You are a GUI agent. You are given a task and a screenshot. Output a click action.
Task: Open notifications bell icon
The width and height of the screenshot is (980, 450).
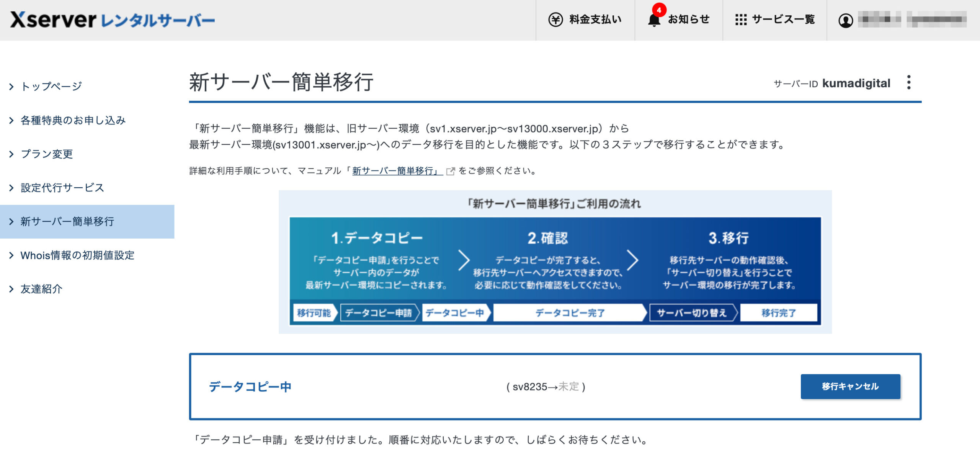tap(654, 20)
